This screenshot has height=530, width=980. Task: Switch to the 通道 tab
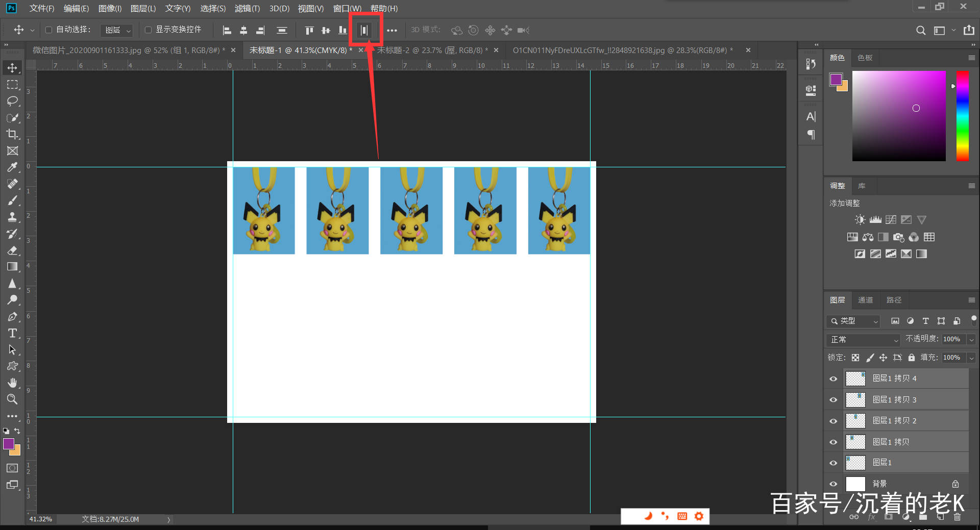coord(865,300)
